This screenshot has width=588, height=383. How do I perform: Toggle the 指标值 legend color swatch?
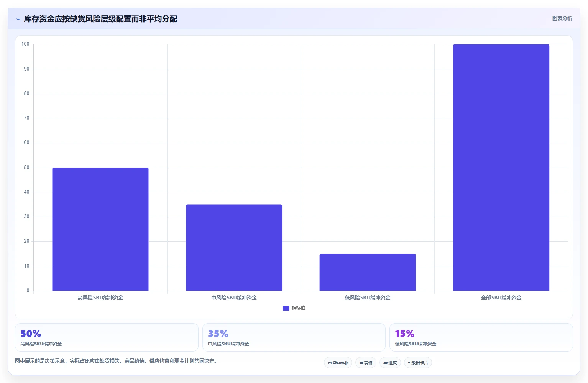coord(286,308)
